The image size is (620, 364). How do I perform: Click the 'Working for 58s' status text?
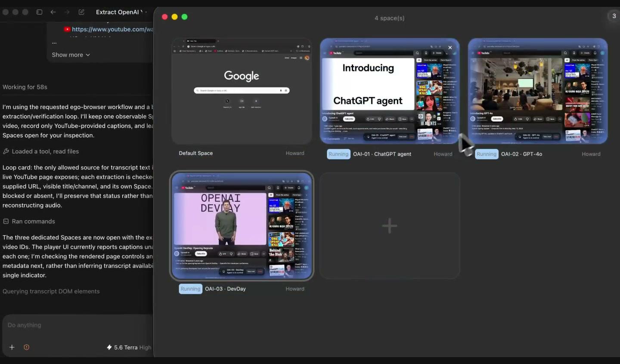coord(25,87)
